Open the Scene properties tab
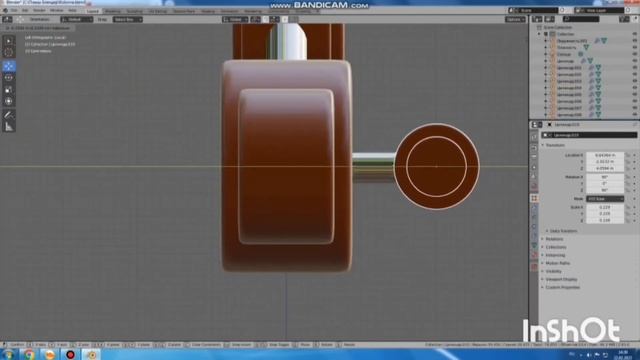This screenshot has height=360, width=640. pos(534,177)
